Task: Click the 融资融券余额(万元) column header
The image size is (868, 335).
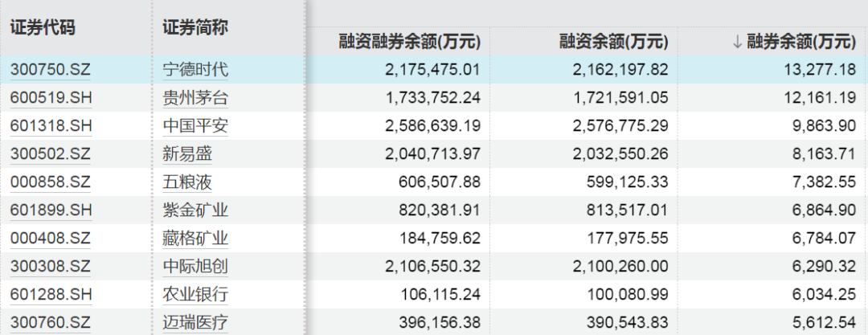Action: pos(410,42)
